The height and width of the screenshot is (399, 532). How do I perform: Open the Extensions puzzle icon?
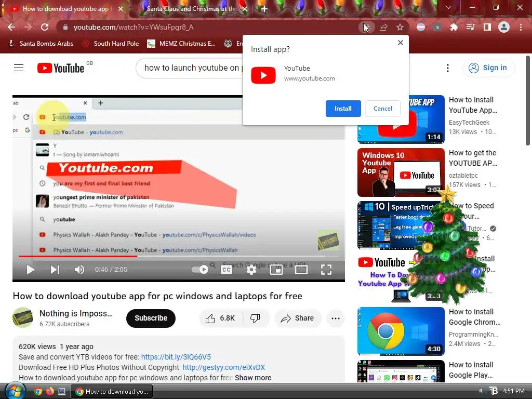(x=454, y=27)
